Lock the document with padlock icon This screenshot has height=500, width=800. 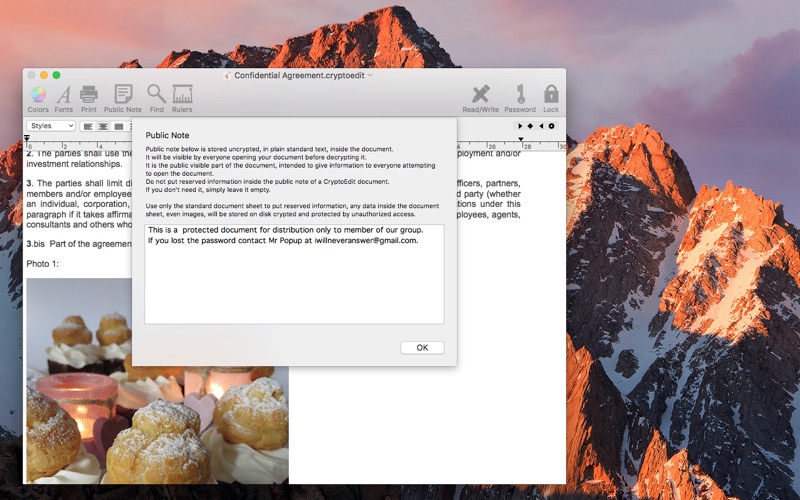click(x=551, y=96)
